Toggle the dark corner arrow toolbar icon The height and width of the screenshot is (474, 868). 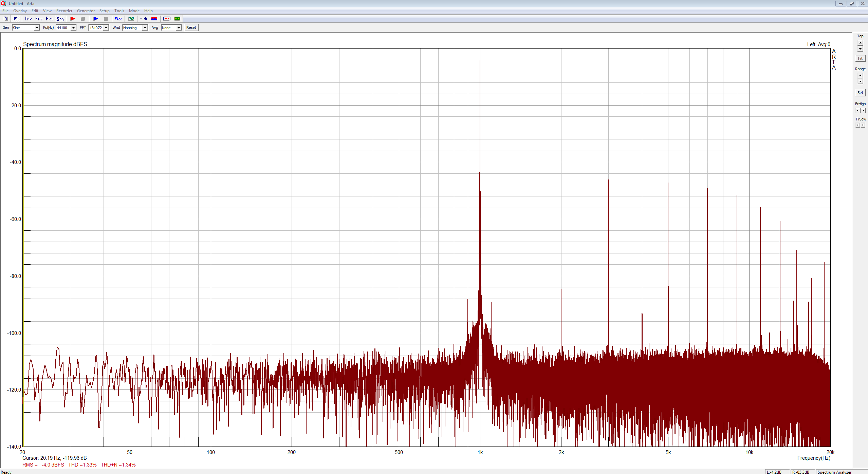point(16,19)
